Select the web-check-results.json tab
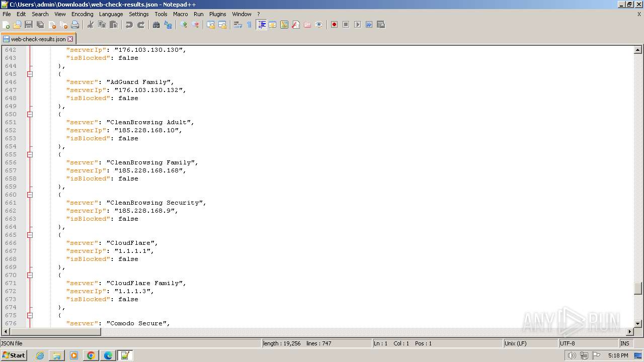This screenshot has width=644, height=362. (x=38, y=39)
